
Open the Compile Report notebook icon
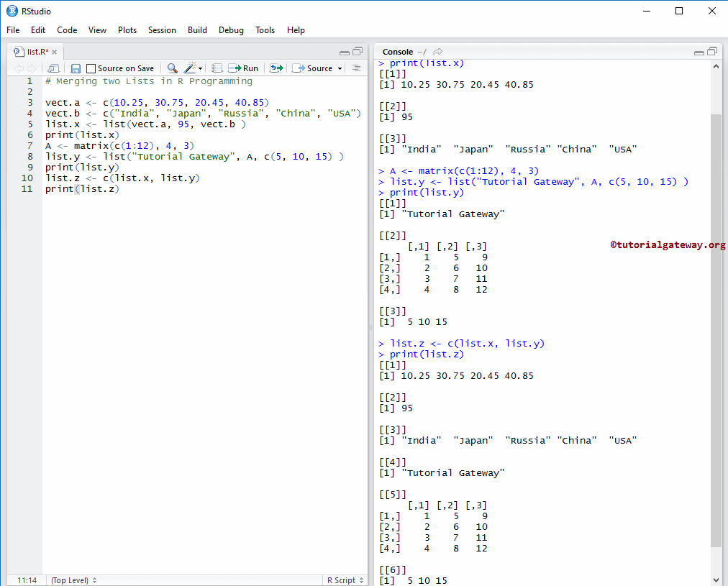click(x=217, y=68)
